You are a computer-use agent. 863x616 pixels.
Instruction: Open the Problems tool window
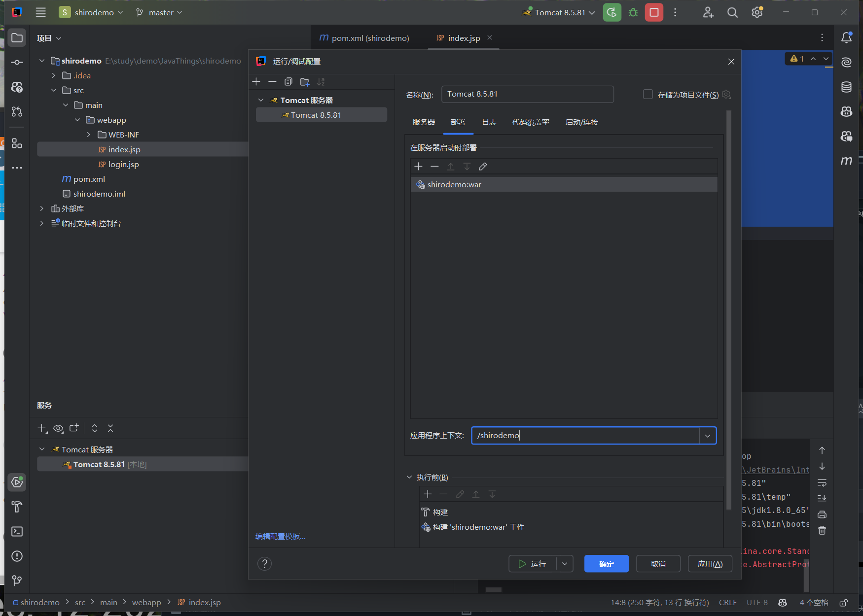pyautogui.click(x=17, y=556)
